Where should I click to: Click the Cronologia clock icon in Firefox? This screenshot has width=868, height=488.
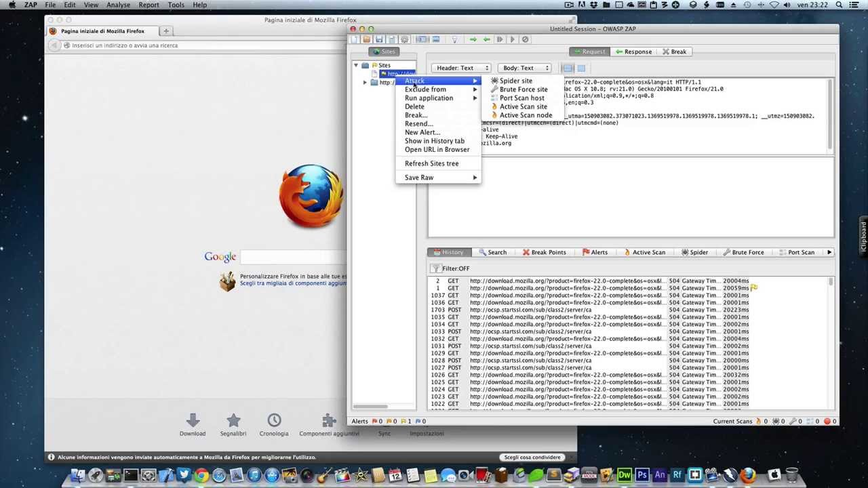coord(274,420)
